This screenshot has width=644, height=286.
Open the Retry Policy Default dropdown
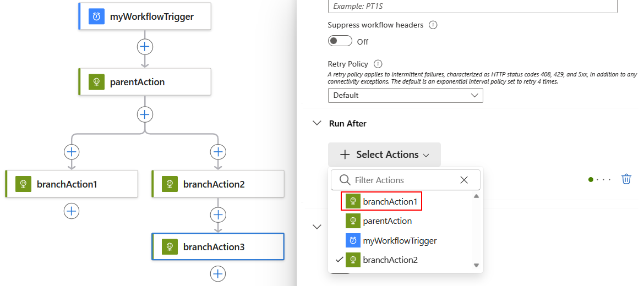pyautogui.click(x=406, y=95)
